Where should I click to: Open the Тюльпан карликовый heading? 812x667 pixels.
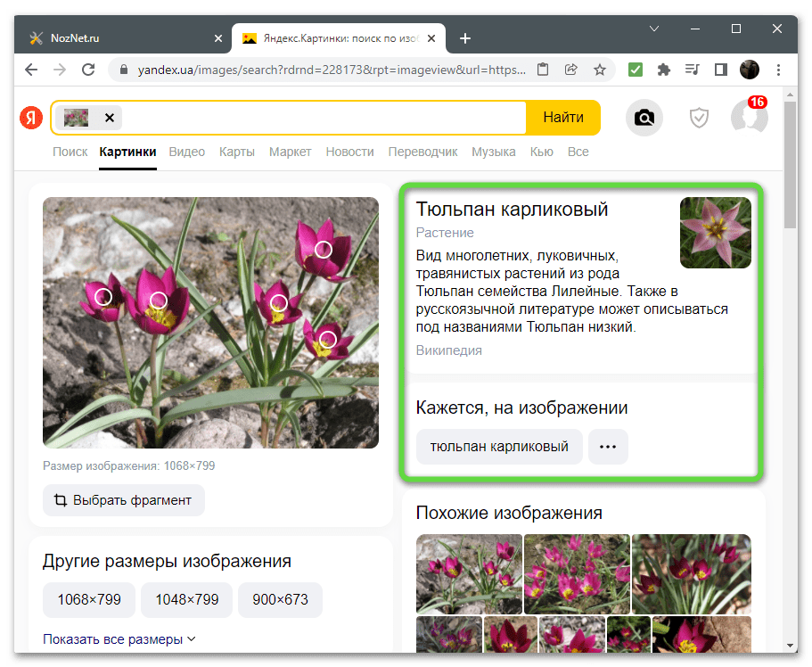pos(512,209)
